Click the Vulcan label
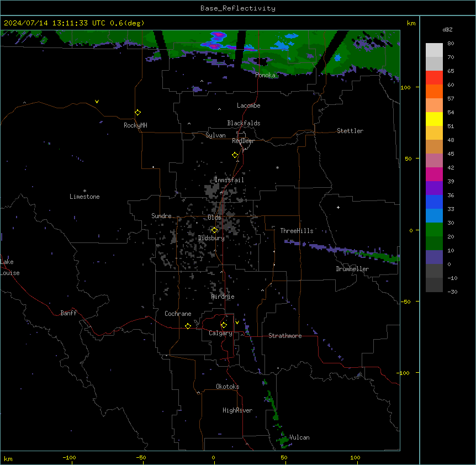The height and width of the screenshot is (465, 476). (x=299, y=437)
